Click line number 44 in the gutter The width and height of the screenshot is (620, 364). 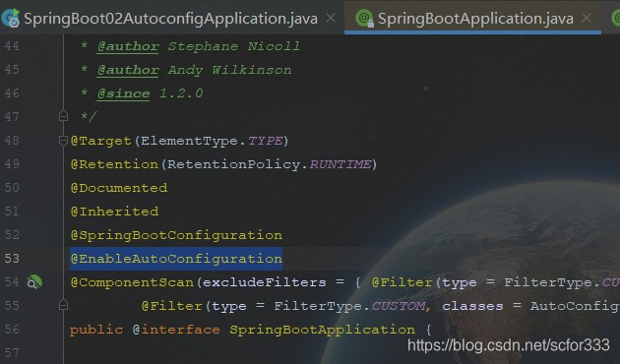pyautogui.click(x=12, y=46)
